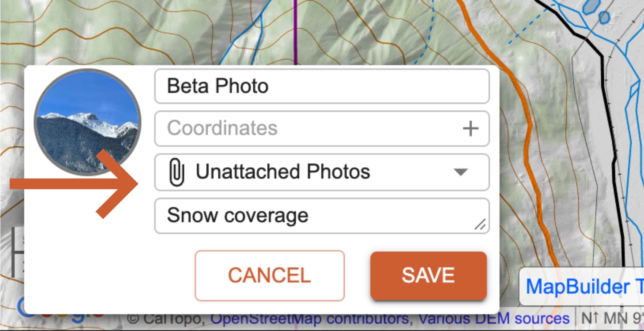Open the OpenStreetMap contributors link
This screenshot has width=644, height=331.
(310, 319)
